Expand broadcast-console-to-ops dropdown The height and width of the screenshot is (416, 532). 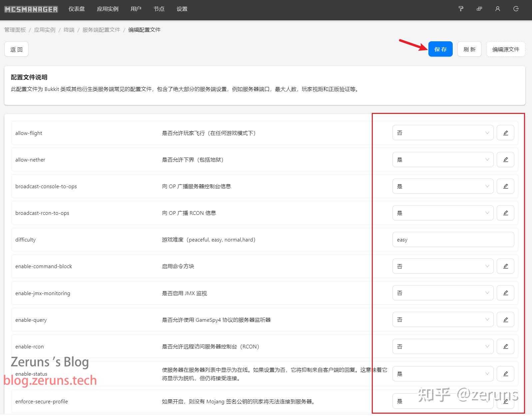[443, 186]
